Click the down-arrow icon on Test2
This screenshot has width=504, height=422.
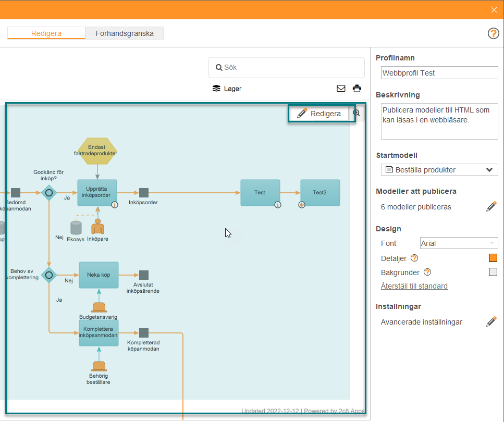click(x=301, y=205)
